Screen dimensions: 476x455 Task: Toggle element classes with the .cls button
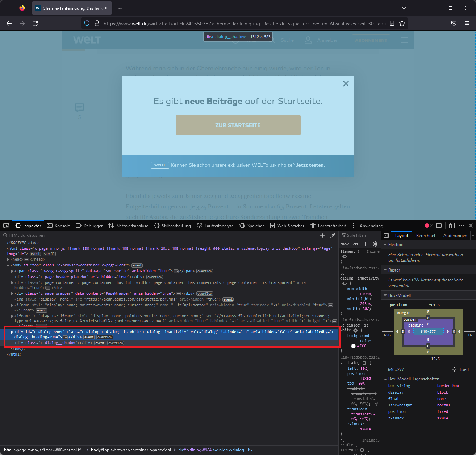pos(354,244)
